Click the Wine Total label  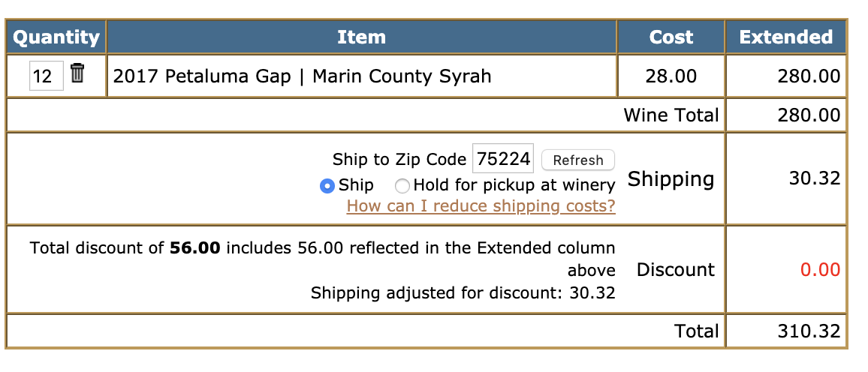click(671, 115)
